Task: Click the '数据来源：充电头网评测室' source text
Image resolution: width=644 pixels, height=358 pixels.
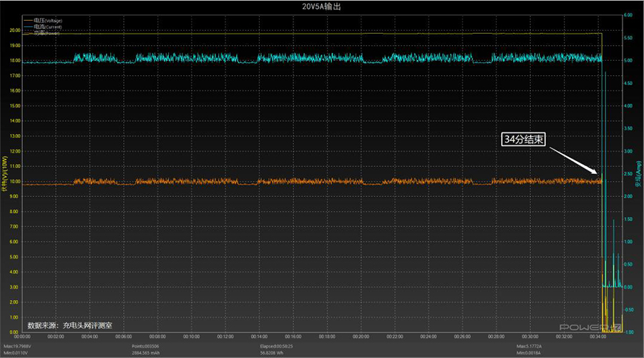Action: (x=70, y=326)
